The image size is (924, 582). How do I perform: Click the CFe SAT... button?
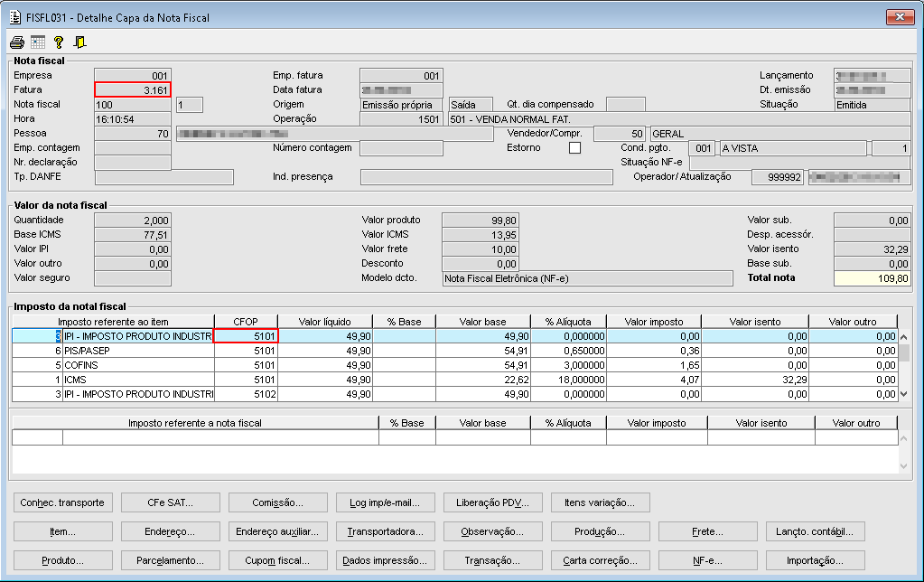click(171, 503)
